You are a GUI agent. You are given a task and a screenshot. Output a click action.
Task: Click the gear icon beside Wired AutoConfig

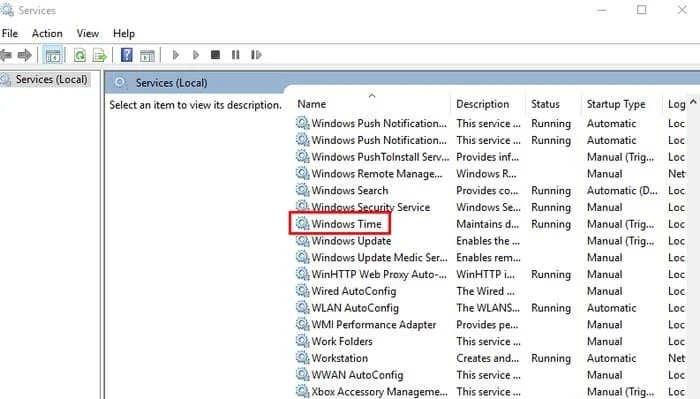pos(303,291)
